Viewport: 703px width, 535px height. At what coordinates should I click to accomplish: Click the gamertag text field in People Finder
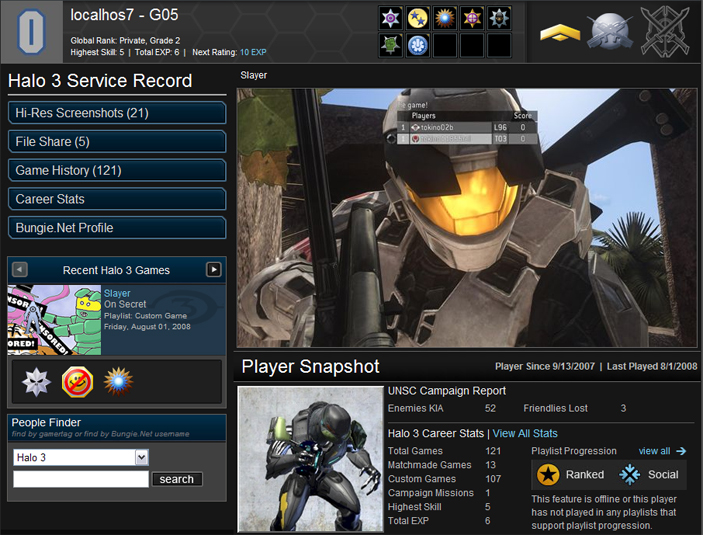[x=80, y=479]
